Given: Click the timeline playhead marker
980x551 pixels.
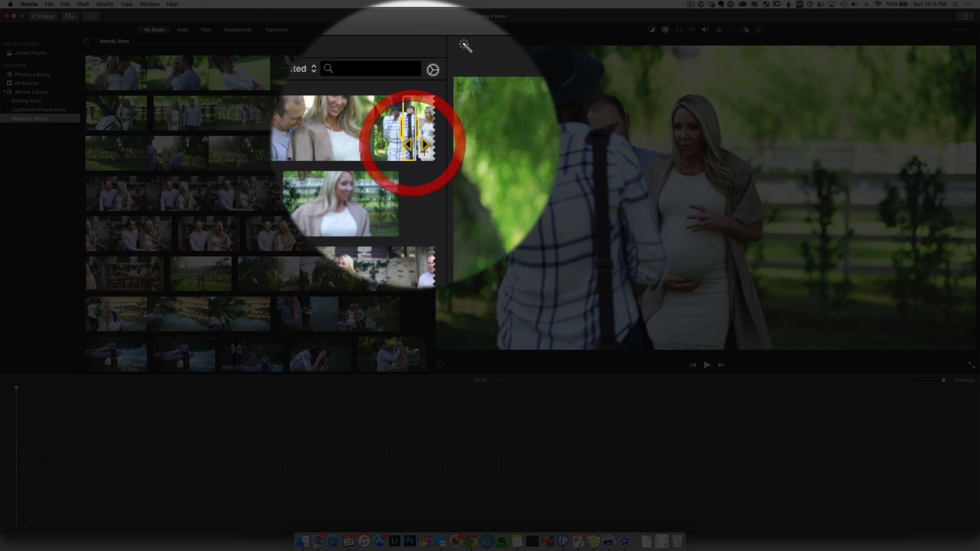Looking at the screenshot, I should [16, 389].
